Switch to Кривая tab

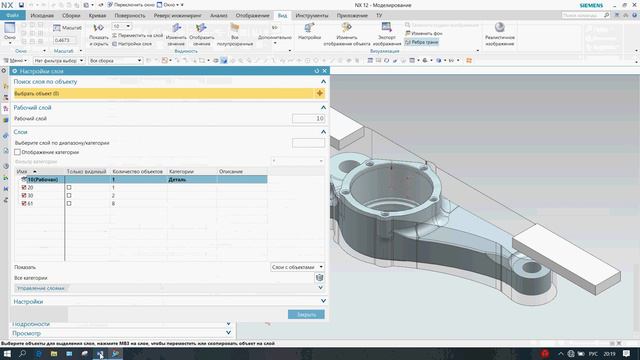pos(98,16)
